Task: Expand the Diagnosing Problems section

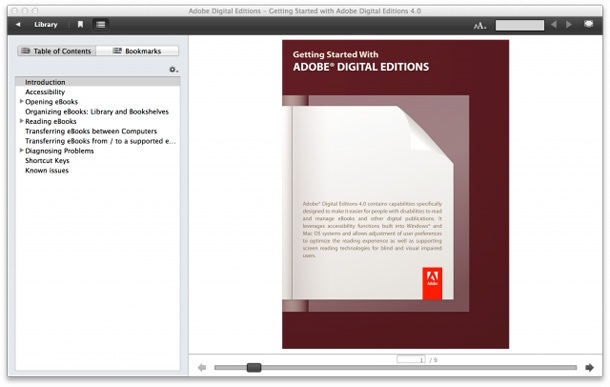Action: tap(21, 151)
